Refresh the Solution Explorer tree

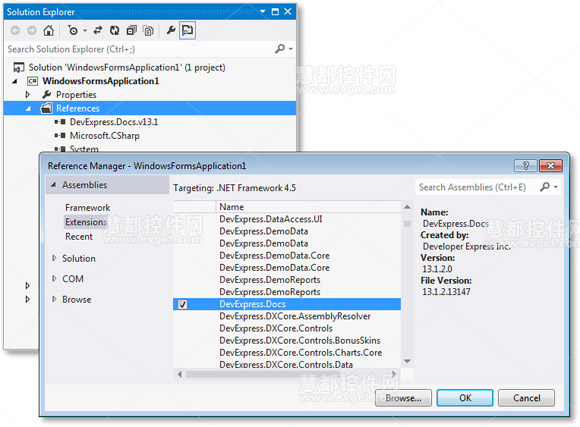(115, 30)
